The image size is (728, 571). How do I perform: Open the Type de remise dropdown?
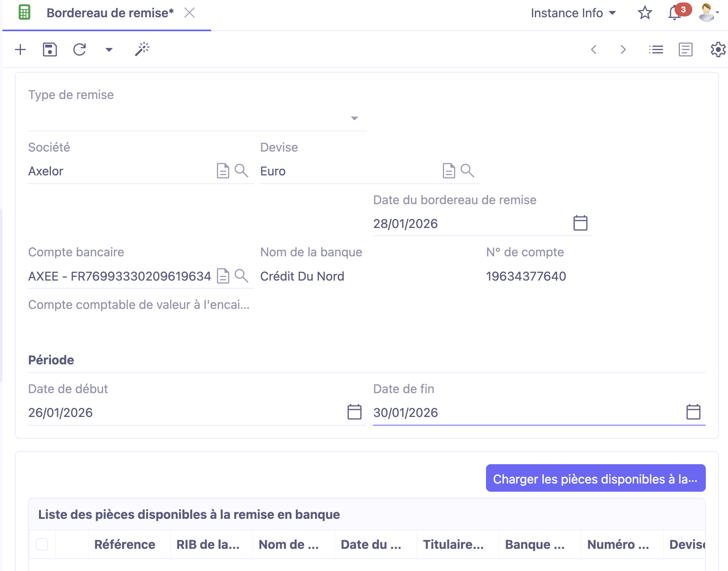click(354, 119)
